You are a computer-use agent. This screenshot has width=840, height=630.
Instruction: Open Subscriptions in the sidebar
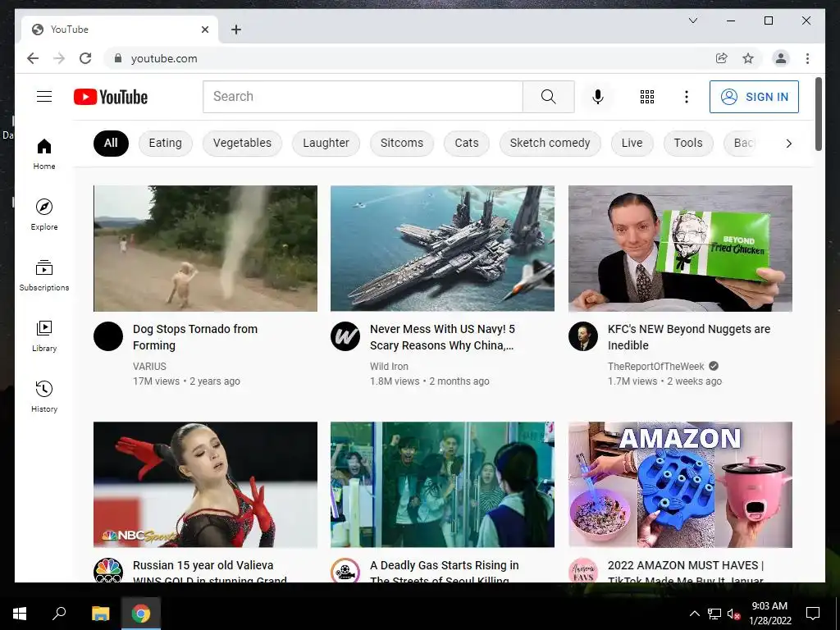point(44,276)
